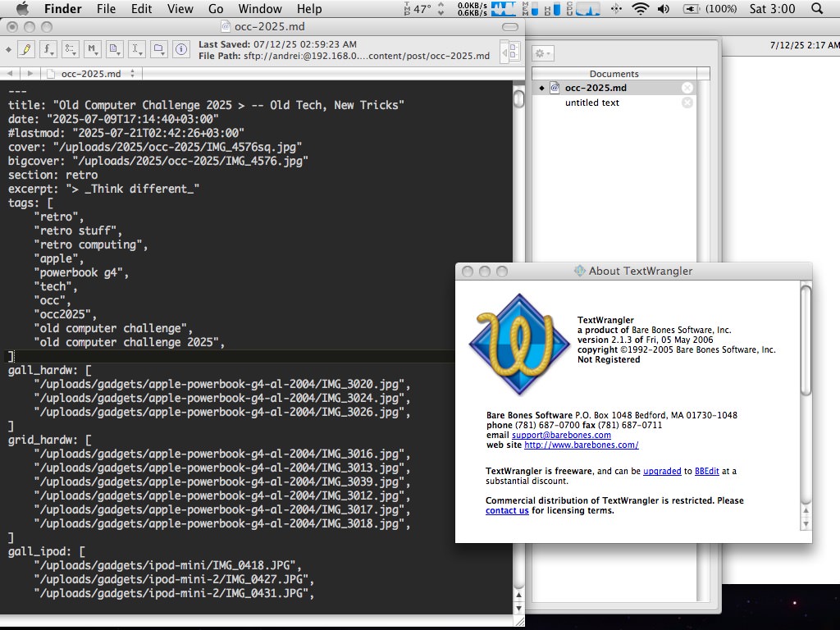
Task: Click the toolbar toggle pill button in title bar
Action: click(510, 27)
